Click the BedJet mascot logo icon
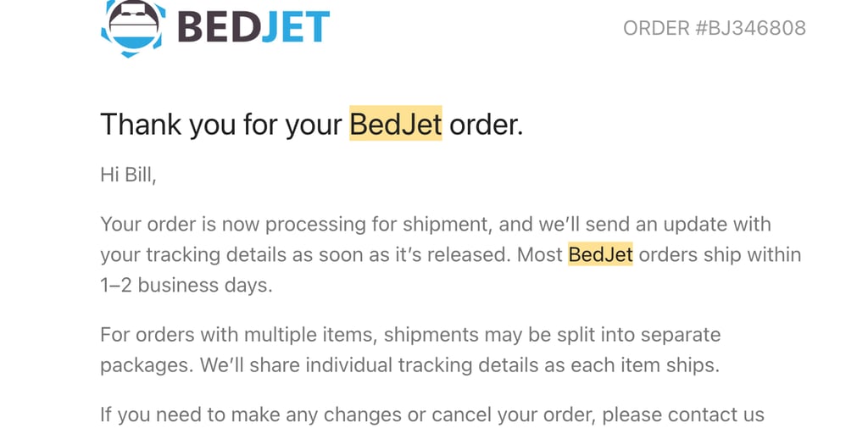This screenshot has width=868, height=434. coord(131,26)
